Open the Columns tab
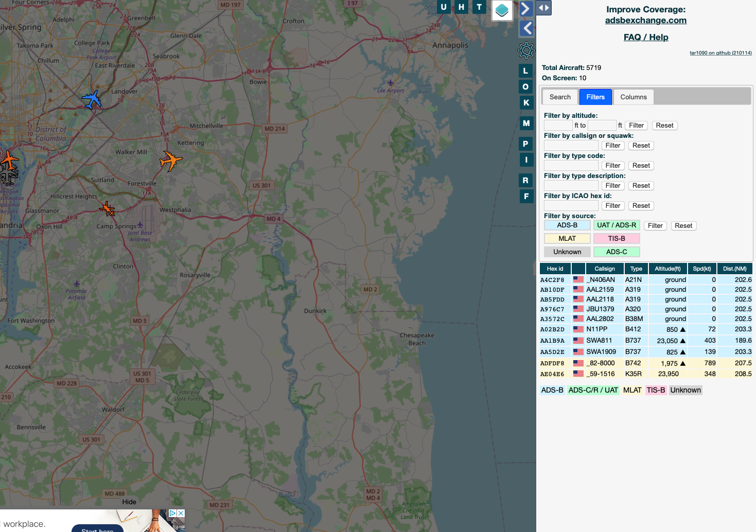 [x=634, y=97]
